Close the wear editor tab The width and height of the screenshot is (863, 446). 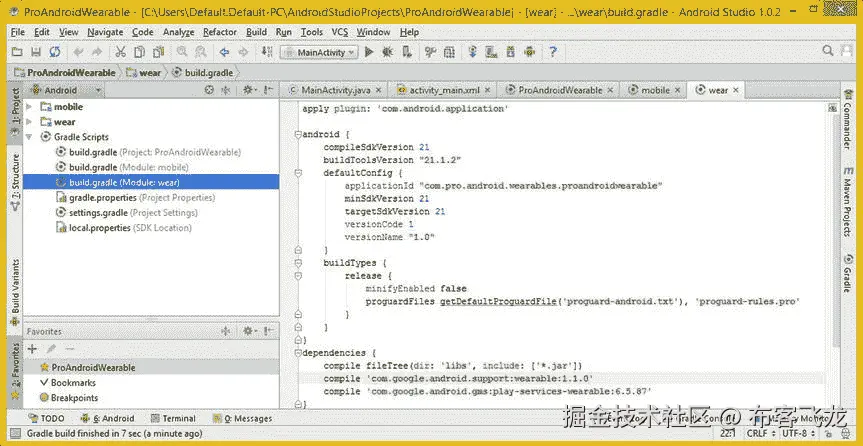click(x=735, y=90)
